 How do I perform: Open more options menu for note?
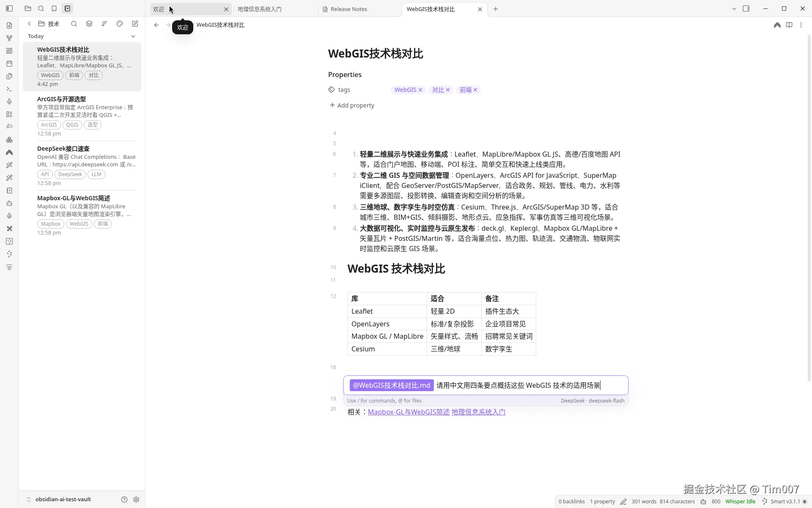click(x=801, y=25)
